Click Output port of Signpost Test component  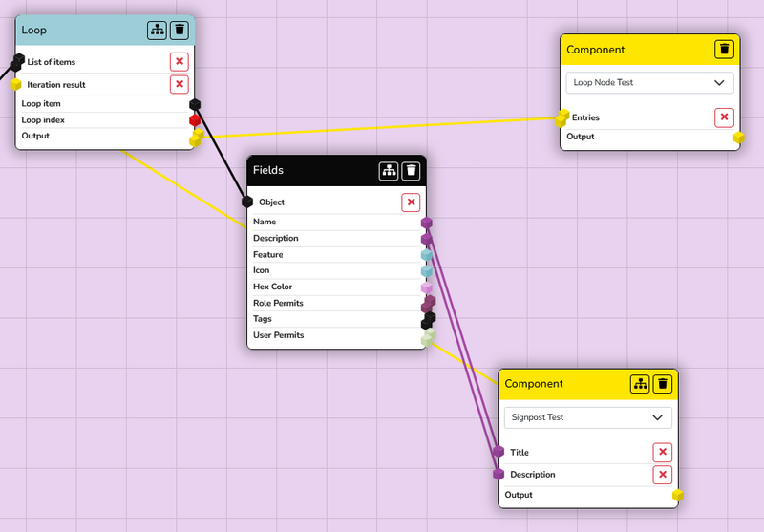[x=677, y=496]
